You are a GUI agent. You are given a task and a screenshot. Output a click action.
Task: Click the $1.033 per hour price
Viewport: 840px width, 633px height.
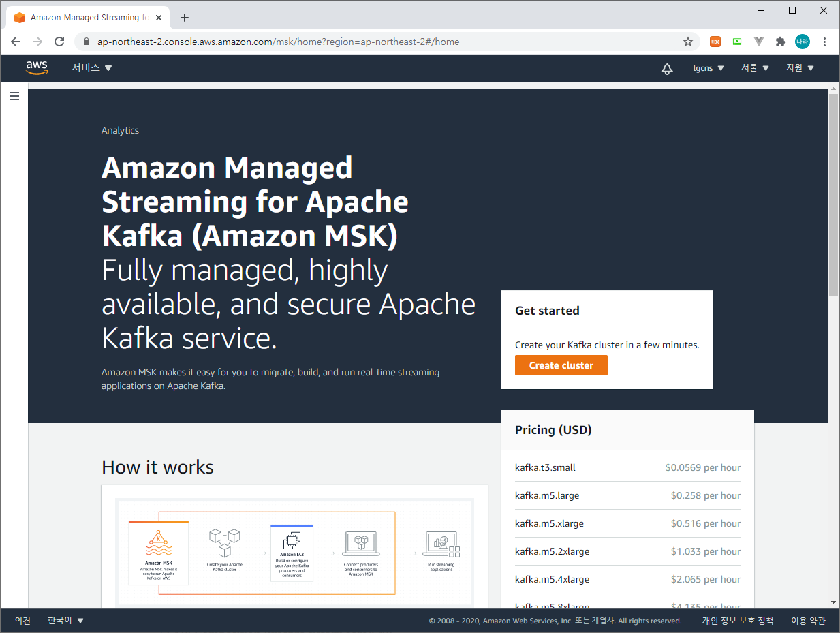coord(706,551)
